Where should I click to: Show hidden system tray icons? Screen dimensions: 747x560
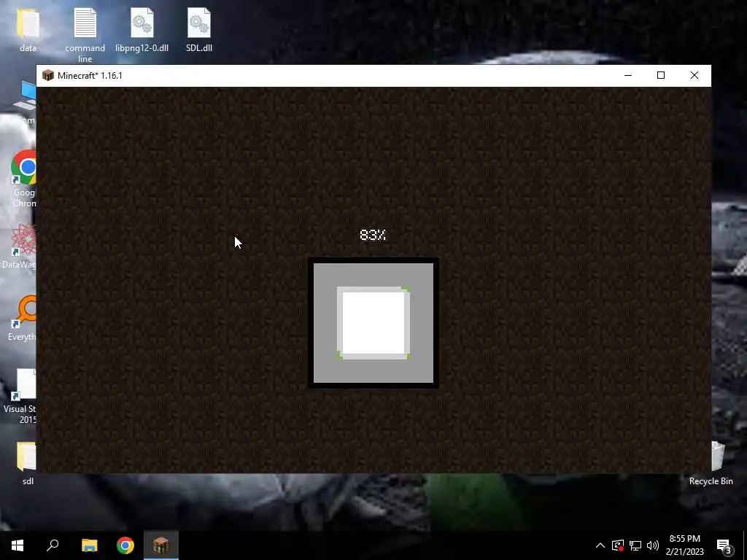pyautogui.click(x=600, y=545)
